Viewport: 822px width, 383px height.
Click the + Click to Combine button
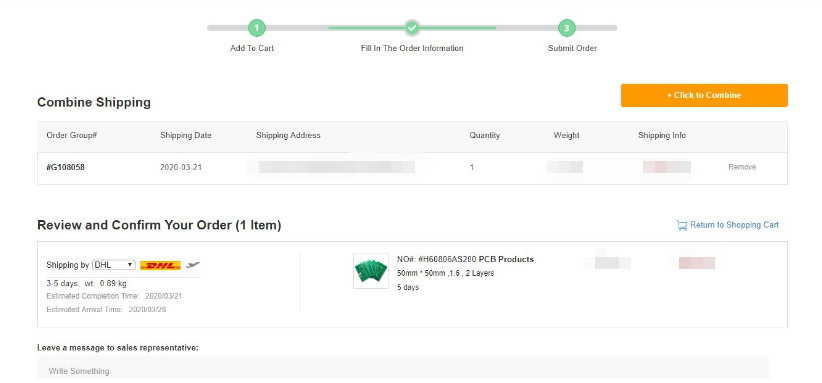(x=704, y=95)
